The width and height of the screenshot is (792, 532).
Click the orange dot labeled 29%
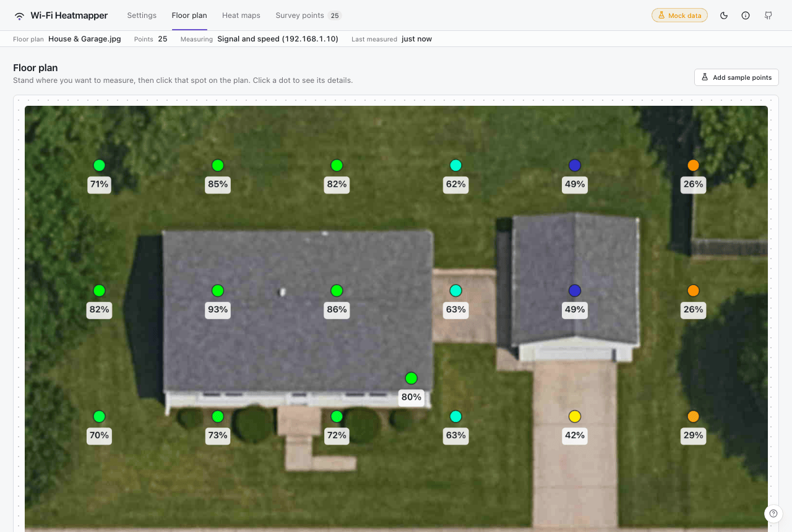693,416
